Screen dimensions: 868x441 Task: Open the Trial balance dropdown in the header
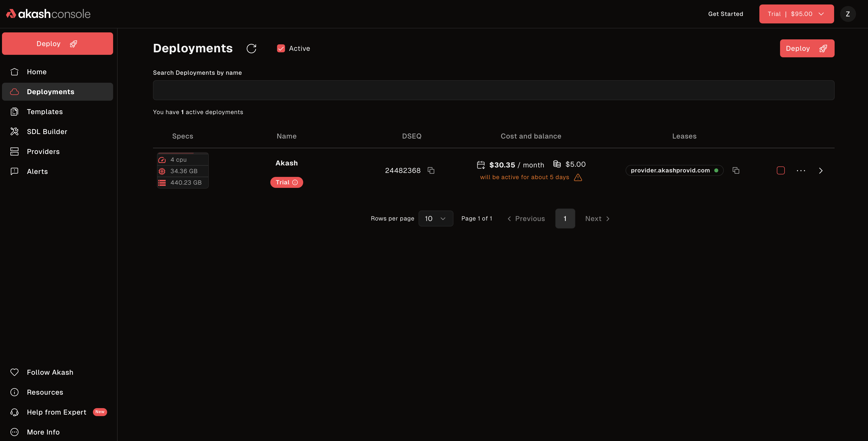point(796,14)
